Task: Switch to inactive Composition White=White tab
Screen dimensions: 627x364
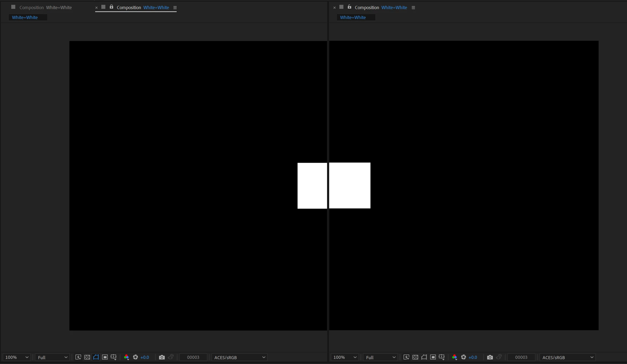Action: tap(45, 8)
